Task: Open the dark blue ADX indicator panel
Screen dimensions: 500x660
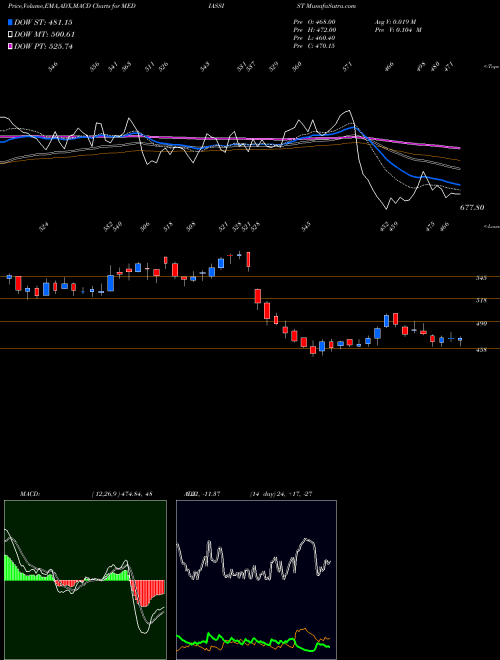Action: click(x=256, y=580)
